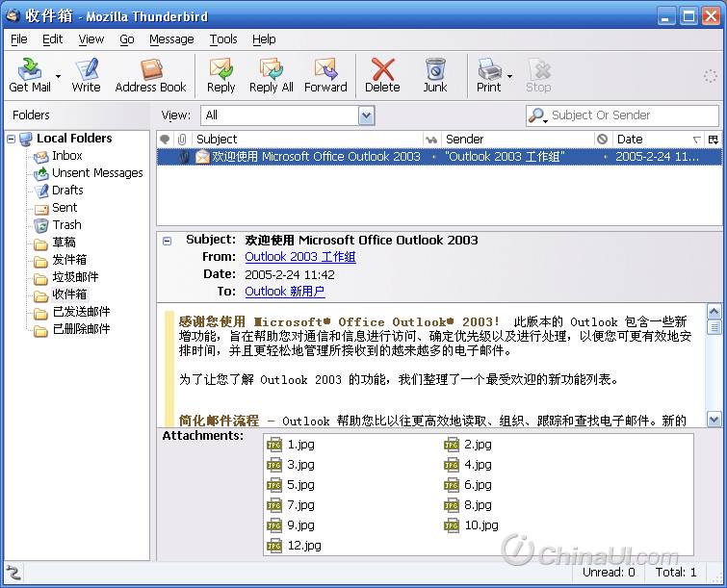
Task: Open the Message menu
Action: [171, 39]
